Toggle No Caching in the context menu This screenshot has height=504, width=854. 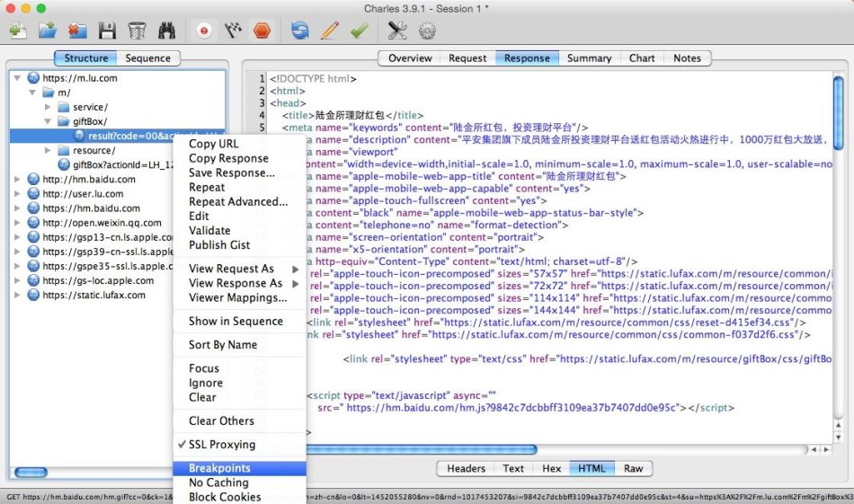click(218, 482)
